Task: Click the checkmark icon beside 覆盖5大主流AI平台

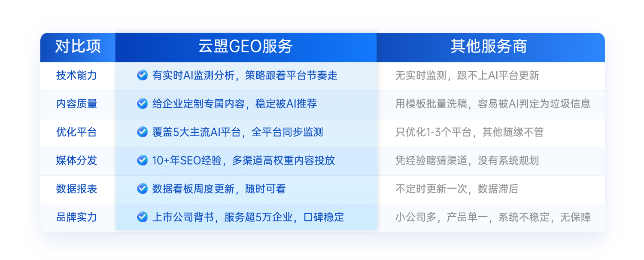Action: (142, 132)
